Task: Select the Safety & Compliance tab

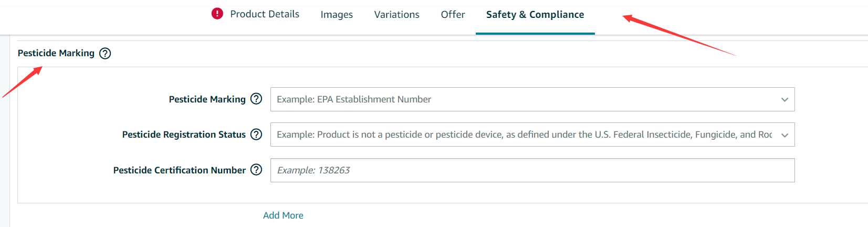Action: 535,15
